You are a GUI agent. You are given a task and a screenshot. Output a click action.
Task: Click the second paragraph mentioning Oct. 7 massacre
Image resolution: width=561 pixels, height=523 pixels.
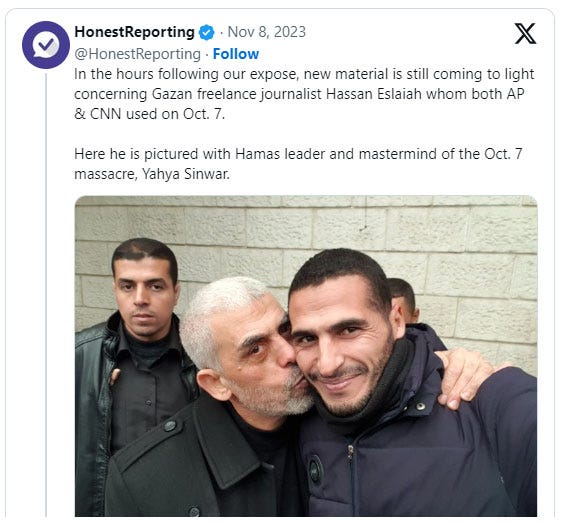coord(298,164)
